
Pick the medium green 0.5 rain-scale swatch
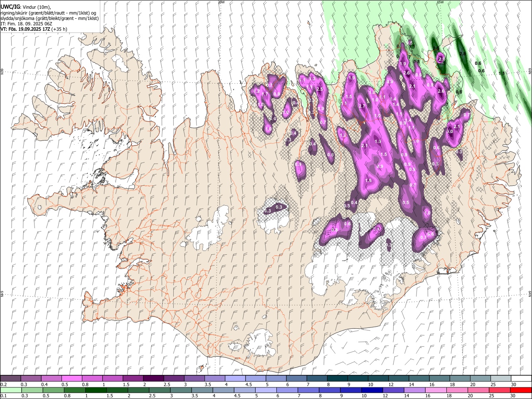pyautogui.click(x=54, y=390)
